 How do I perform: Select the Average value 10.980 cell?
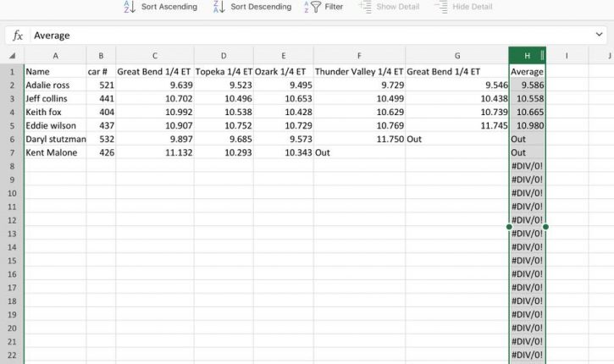(x=528, y=126)
